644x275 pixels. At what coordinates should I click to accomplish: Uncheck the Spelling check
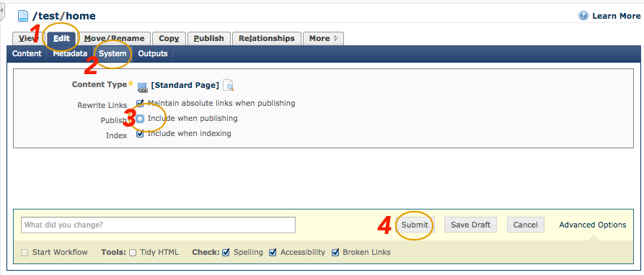[226, 253]
